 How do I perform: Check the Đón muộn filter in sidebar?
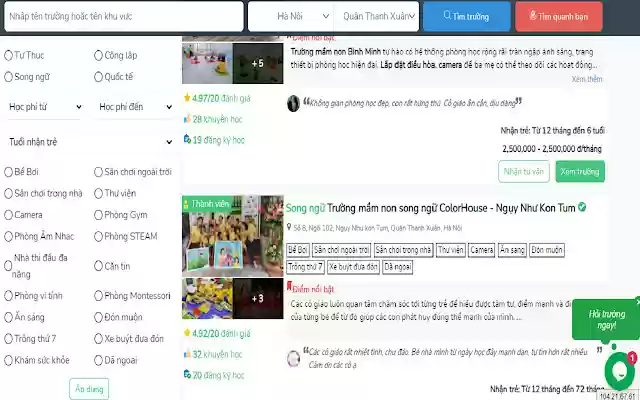(x=98, y=317)
